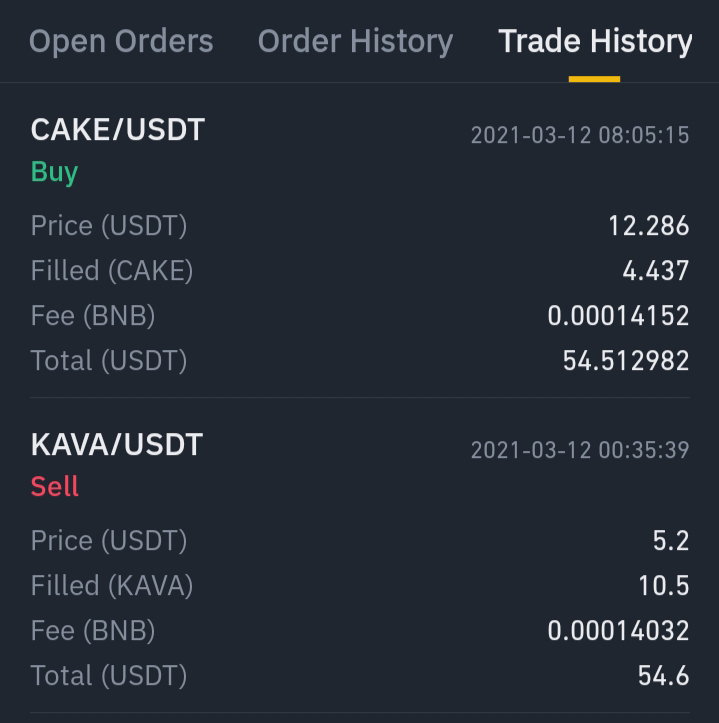Screen dimensions: 719x723
Task: Tap the KAVA total 54.6
Action: [664, 676]
